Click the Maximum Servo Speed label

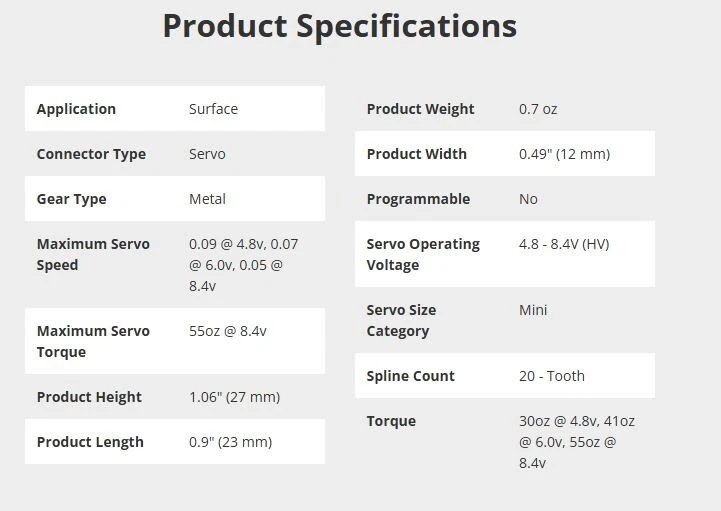pyautogui.click(x=93, y=254)
